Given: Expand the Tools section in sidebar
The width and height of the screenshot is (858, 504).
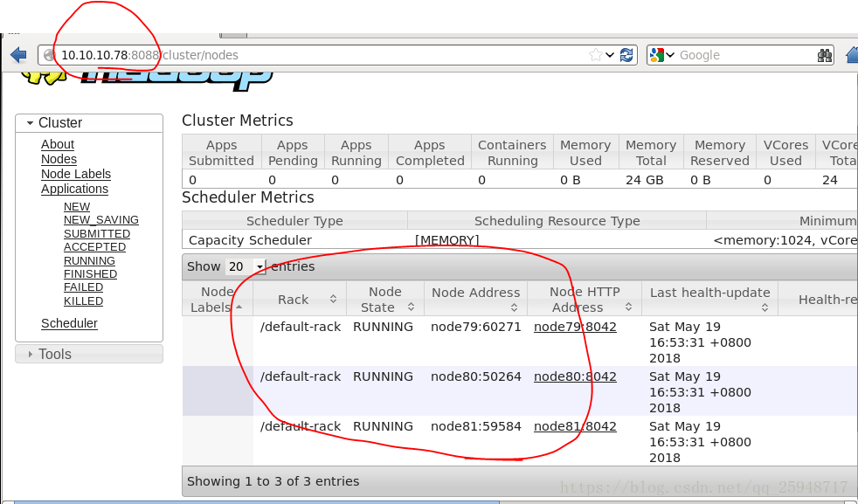Looking at the screenshot, I should pyautogui.click(x=54, y=354).
